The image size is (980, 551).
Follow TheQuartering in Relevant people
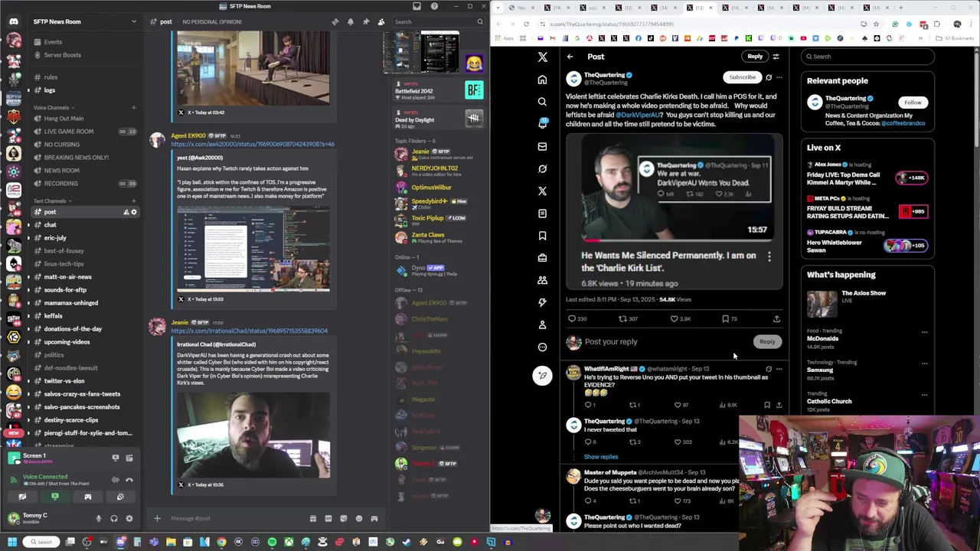coord(913,103)
